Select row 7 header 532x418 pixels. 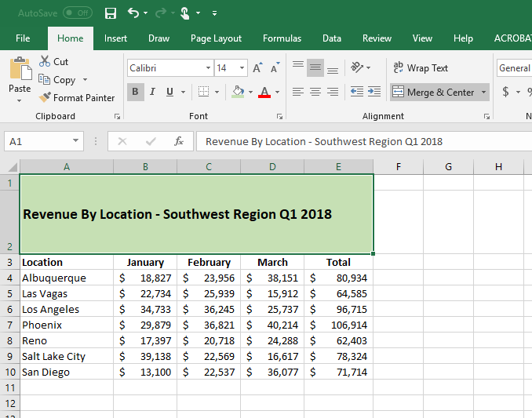point(10,325)
